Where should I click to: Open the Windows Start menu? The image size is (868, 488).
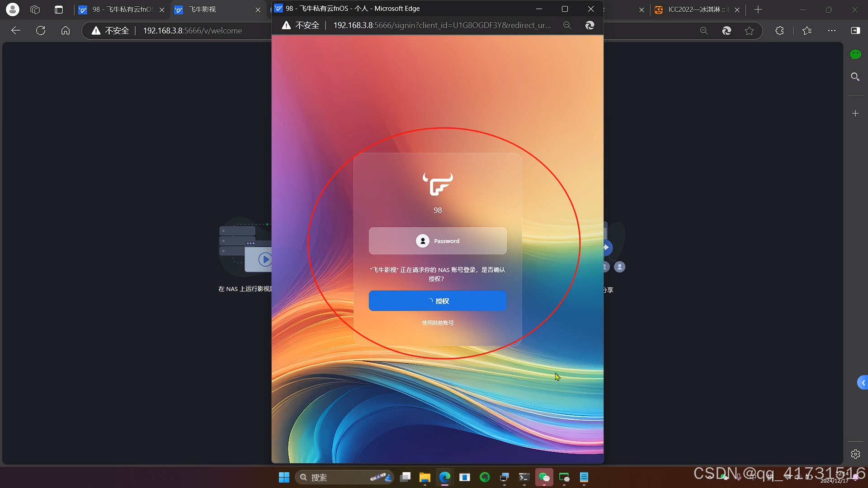click(284, 477)
